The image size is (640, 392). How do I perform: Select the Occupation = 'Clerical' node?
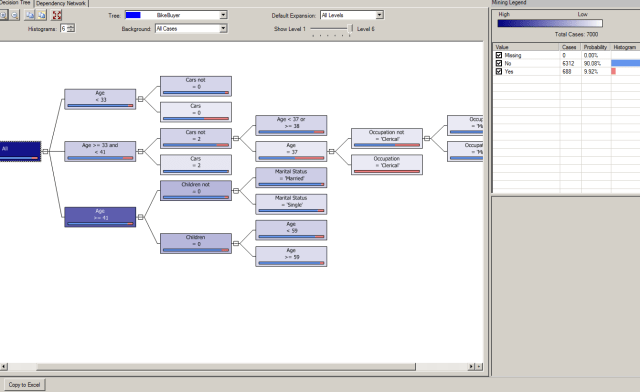[x=387, y=165]
